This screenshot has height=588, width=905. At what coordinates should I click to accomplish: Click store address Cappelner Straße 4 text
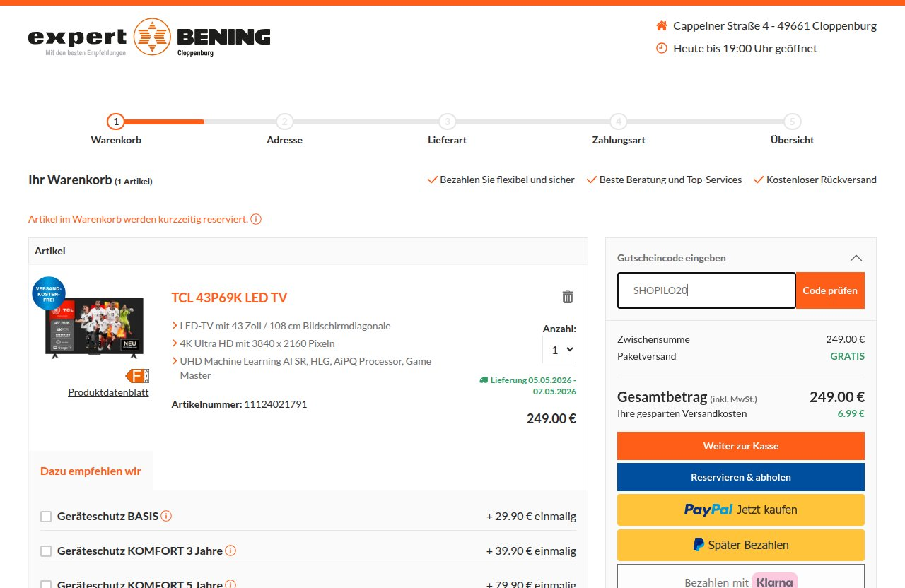point(775,26)
